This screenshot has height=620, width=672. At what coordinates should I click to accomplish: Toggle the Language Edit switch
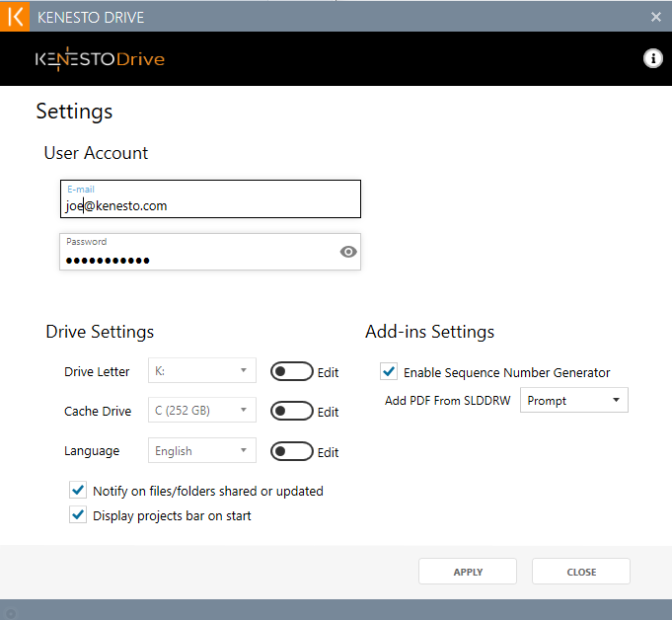292,451
